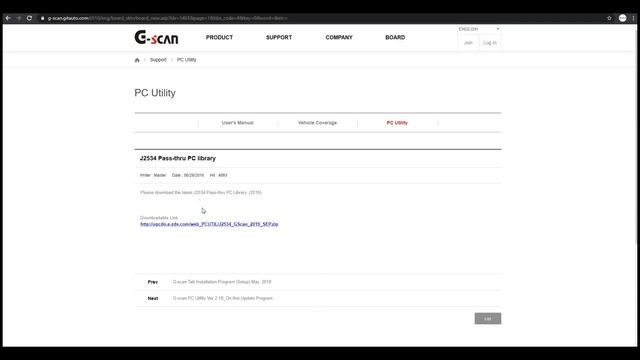The width and height of the screenshot is (640, 360).
Task: Open the browser profile avatar
Action: (622, 18)
